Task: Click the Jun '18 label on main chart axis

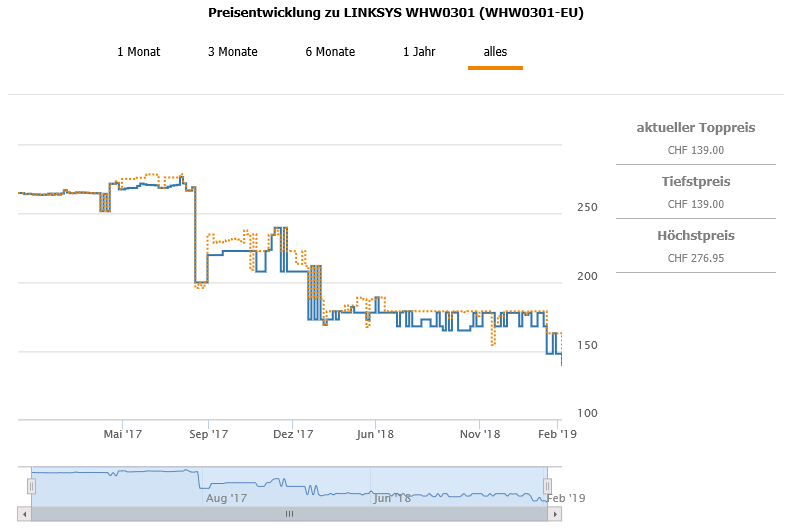Action: pyautogui.click(x=374, y=434)
